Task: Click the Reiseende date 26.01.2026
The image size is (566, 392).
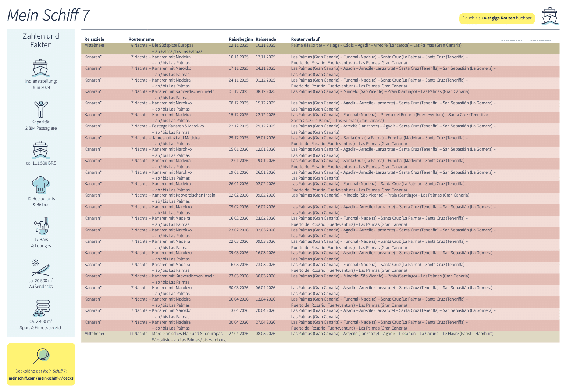Action: 266,172
